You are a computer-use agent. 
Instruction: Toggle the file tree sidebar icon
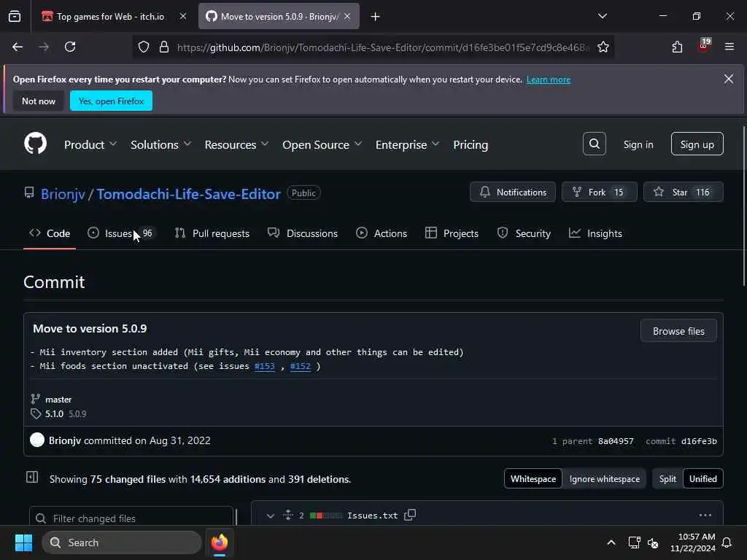click(x=32, y=477)
